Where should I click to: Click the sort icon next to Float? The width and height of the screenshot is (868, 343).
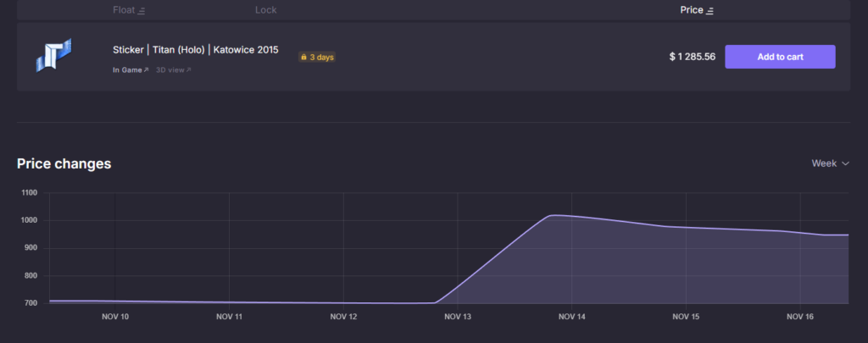[142, 10]
